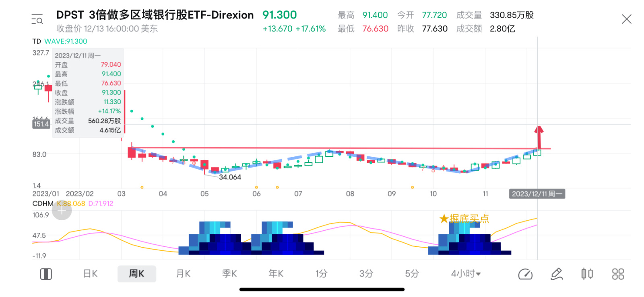Tap the gray plus add button
Viewport: 644px width, 297px height.
tap(62, 210)
